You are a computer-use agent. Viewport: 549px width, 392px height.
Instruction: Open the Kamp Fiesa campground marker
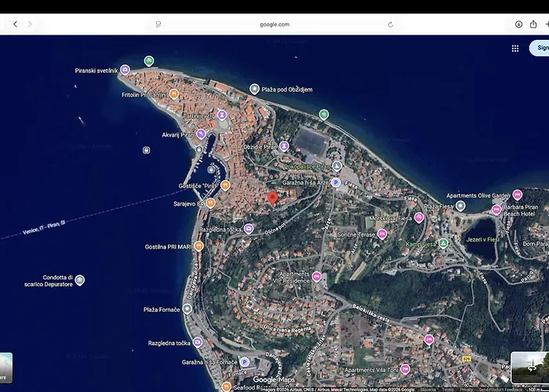[443, 244]
